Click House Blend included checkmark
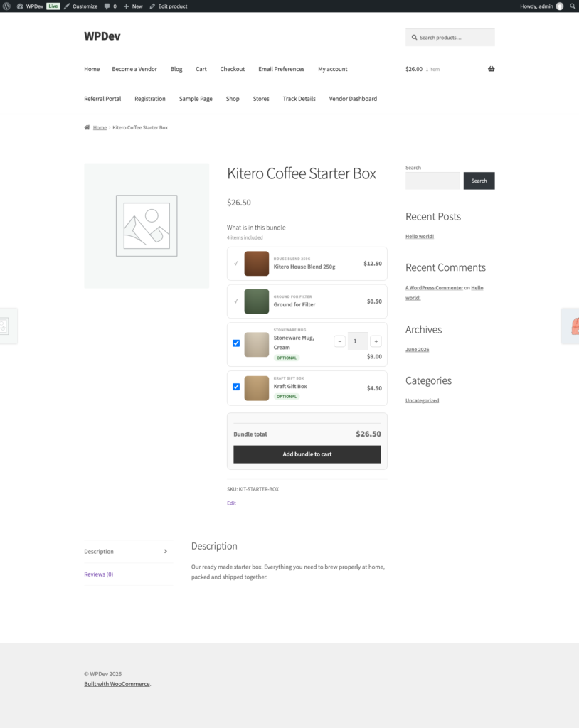The width and height of the screenshot is (579, 728). [236, 263]
